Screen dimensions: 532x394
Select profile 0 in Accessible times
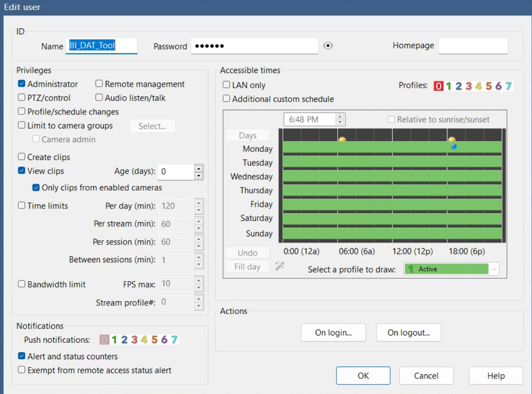click(x=438, y=86)
